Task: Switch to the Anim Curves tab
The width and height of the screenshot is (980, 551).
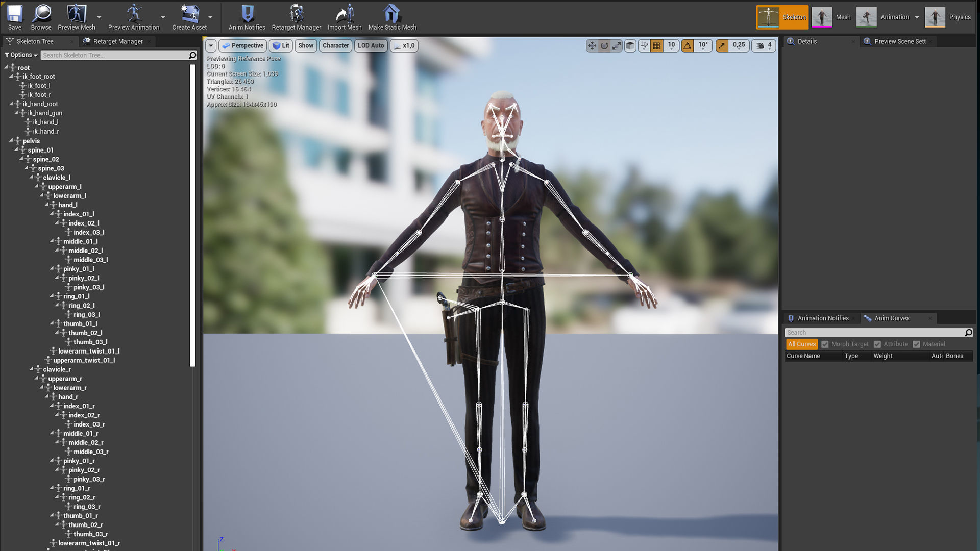Action: (891, 318)
